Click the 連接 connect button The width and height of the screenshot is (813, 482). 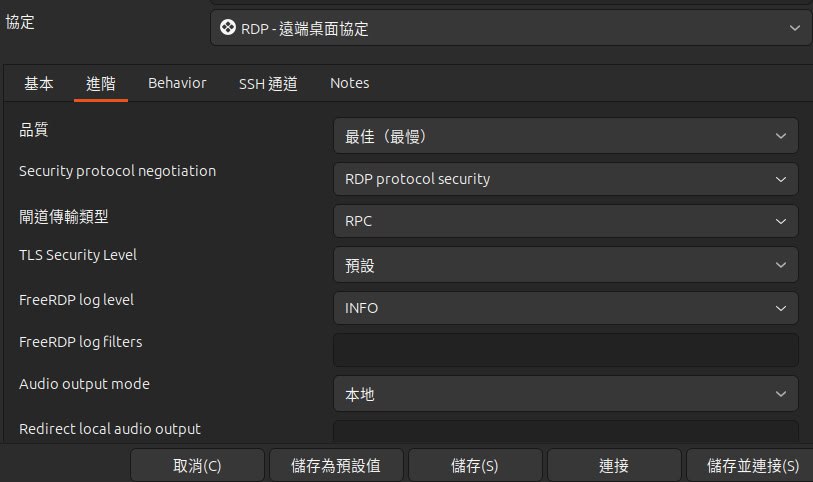coord(614,466)
